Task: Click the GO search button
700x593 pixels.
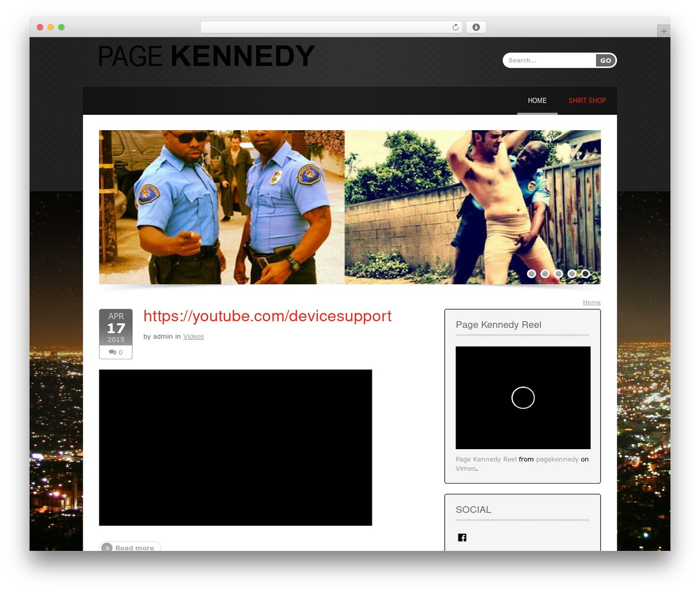Action: pos(605,61)
